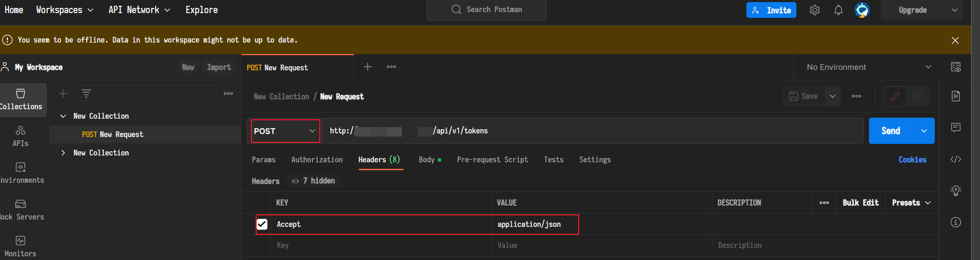Open collections panel more options ellipsis
The width and height of the screenshot is (980, 260).
pyautogui.click(x=228, y=93)
